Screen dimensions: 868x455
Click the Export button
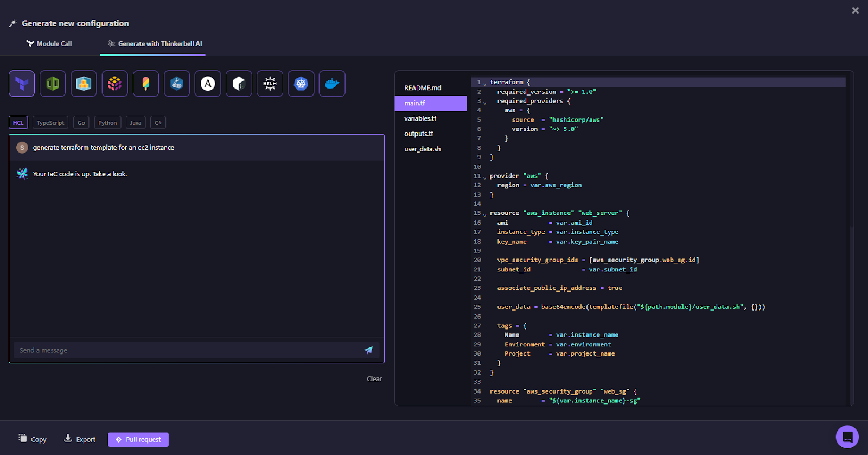80,439
